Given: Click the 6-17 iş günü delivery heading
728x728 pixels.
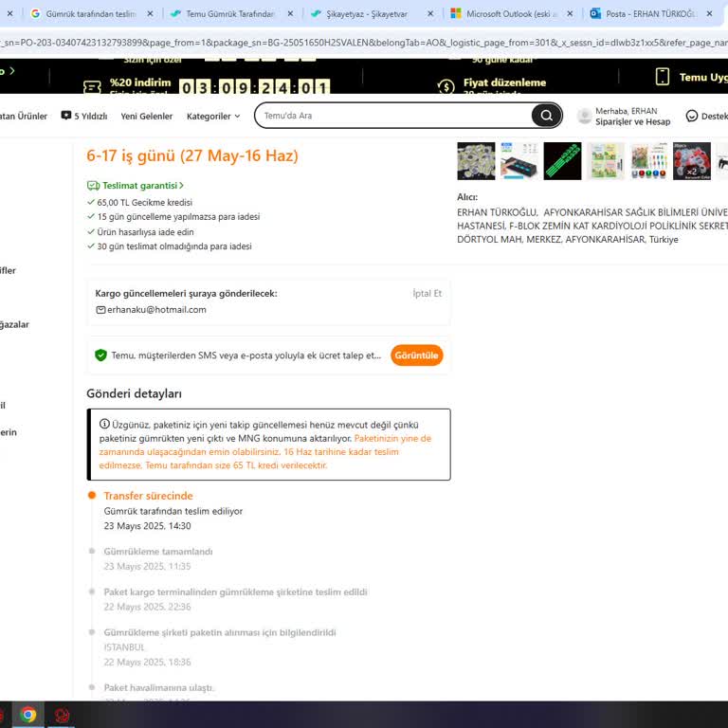Looking at the screenshot, I should (192, 155).
